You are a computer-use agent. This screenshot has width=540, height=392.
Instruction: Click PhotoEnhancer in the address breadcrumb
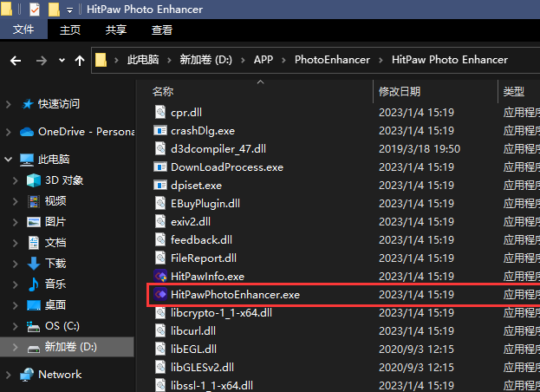[332, 60]
